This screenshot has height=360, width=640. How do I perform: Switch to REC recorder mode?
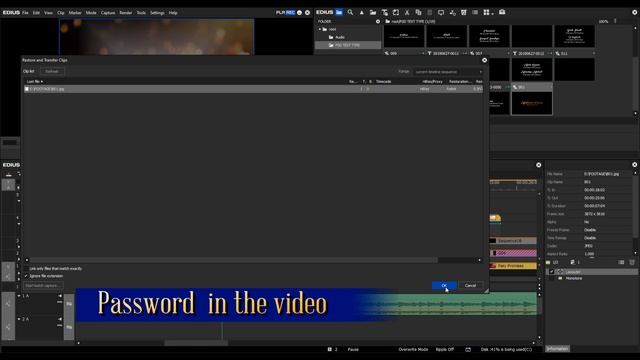point(290,13)
